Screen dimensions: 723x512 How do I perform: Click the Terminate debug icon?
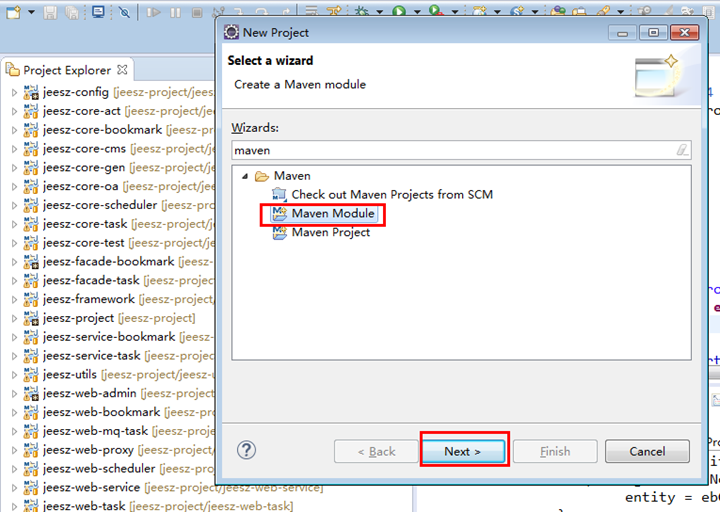pos(197,12)
